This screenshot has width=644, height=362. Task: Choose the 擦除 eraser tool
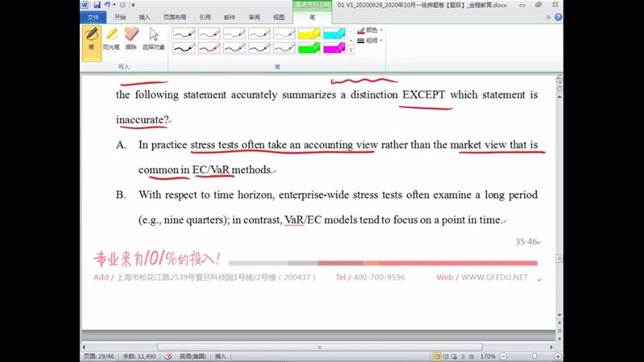[131, 39]
